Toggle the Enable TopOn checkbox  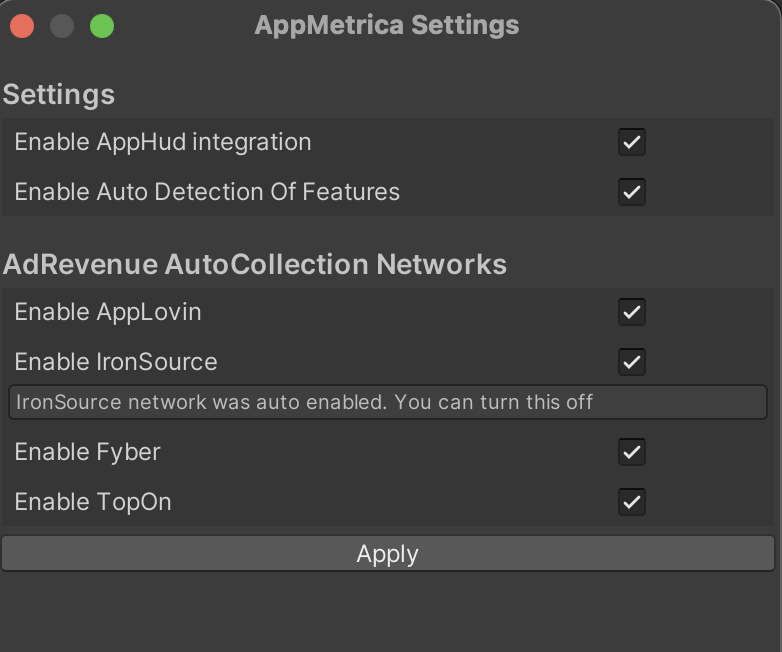click(631, 502)
